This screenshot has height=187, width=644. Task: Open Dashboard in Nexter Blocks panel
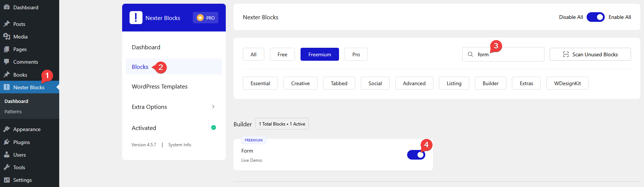(174, 47)
